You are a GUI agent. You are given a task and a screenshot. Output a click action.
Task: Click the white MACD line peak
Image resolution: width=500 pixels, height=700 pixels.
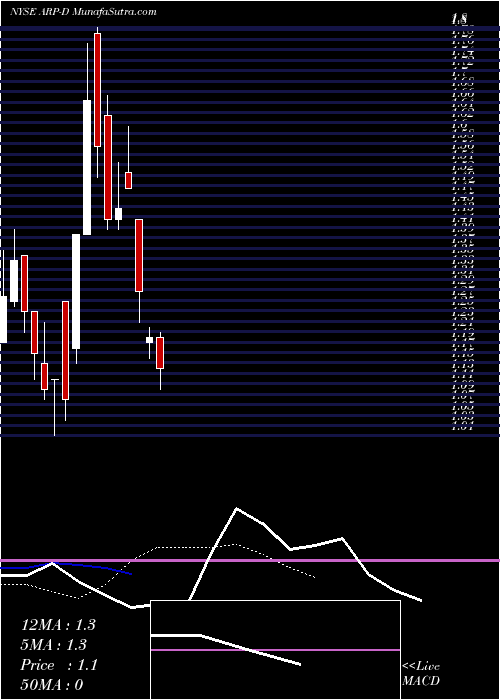coord(236,508)
